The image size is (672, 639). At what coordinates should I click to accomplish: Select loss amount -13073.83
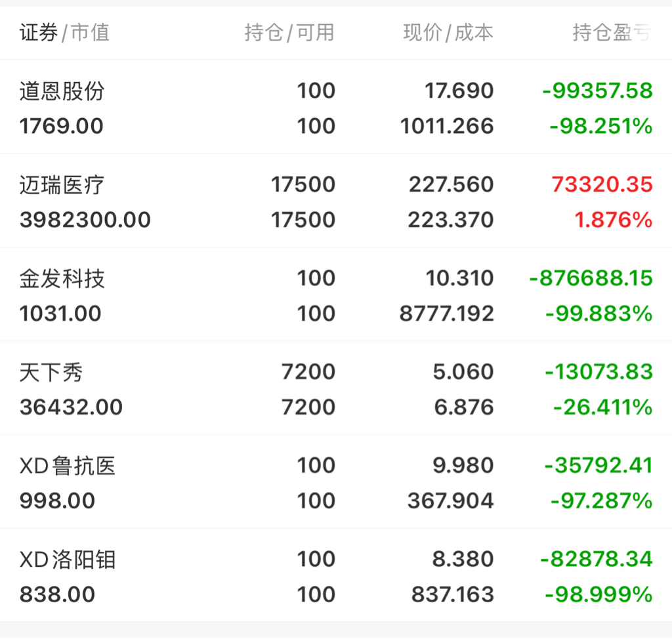[598, 372]
